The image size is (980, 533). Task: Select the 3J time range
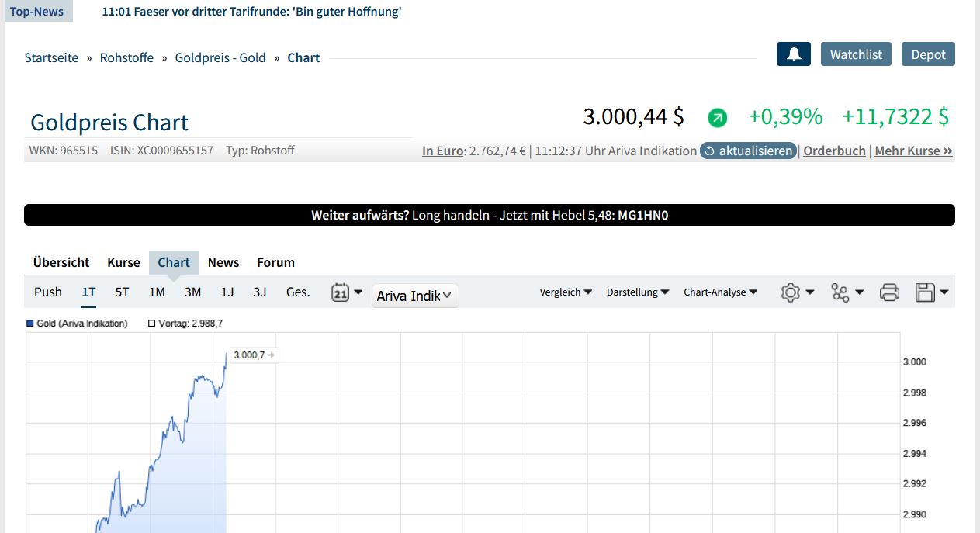click(x=260, y=292)
